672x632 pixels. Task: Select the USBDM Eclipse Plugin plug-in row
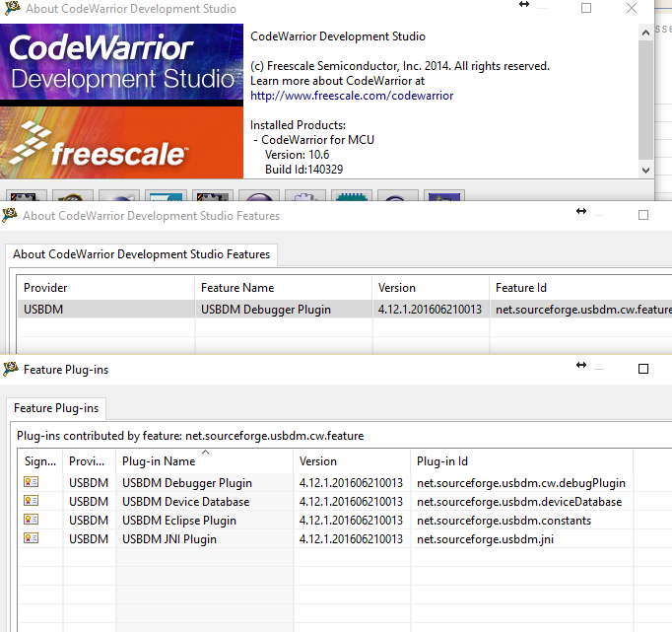coord(179,521)
